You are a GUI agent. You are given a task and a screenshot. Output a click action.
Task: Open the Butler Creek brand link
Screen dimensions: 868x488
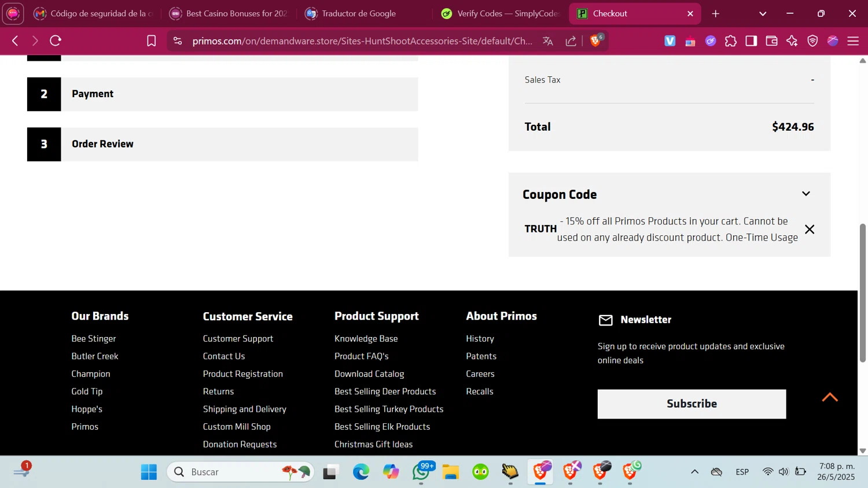point(95,356)
